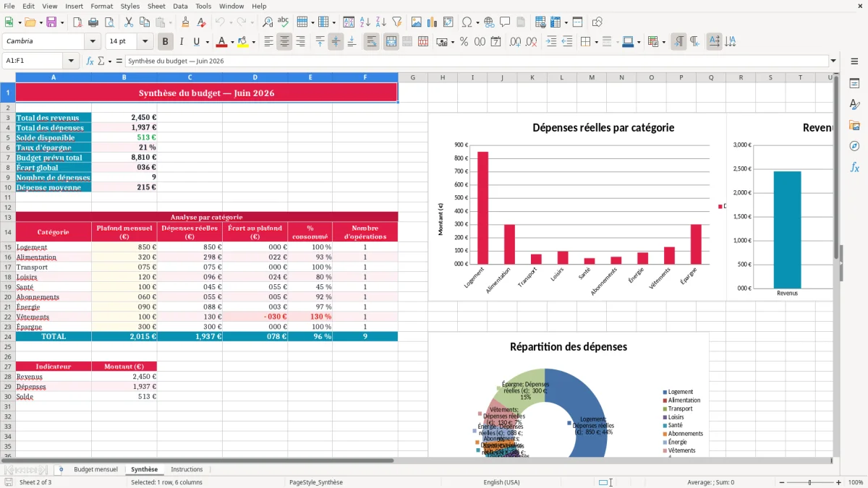
Task: Open the Format menu
Action: [x=101, y=6]
